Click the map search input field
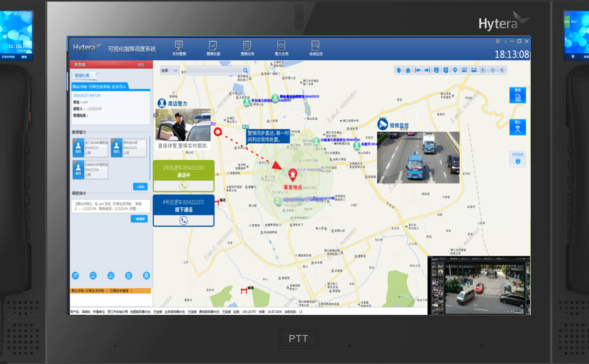This screenshot has width=589, height=364. pos(214,70)
